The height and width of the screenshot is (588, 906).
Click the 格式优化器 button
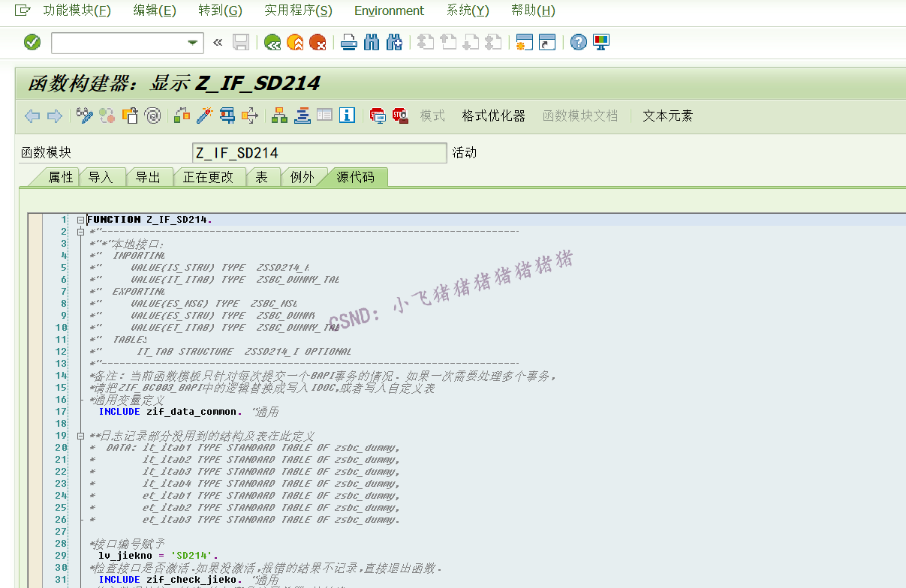(x=494, y=115)
